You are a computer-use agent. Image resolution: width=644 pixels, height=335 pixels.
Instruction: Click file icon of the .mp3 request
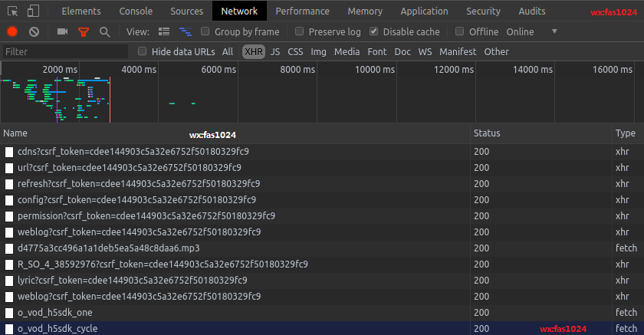(9, 248)
